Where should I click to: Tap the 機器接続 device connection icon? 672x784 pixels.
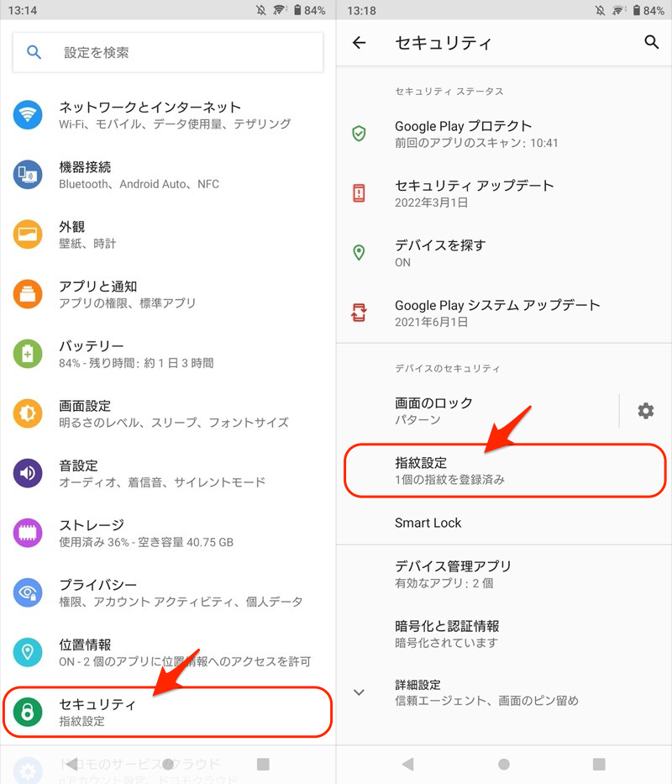pos(28,175)
